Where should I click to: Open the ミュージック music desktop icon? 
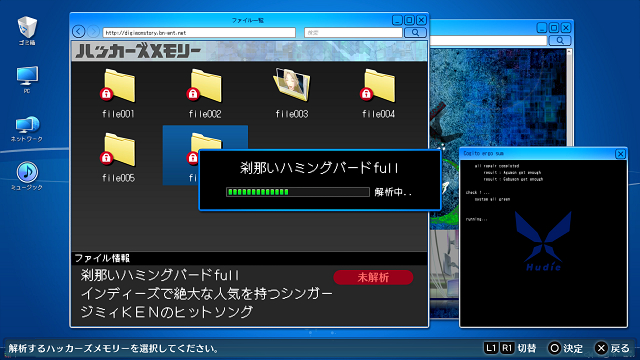pyautogui.click(x=27, y=176)
